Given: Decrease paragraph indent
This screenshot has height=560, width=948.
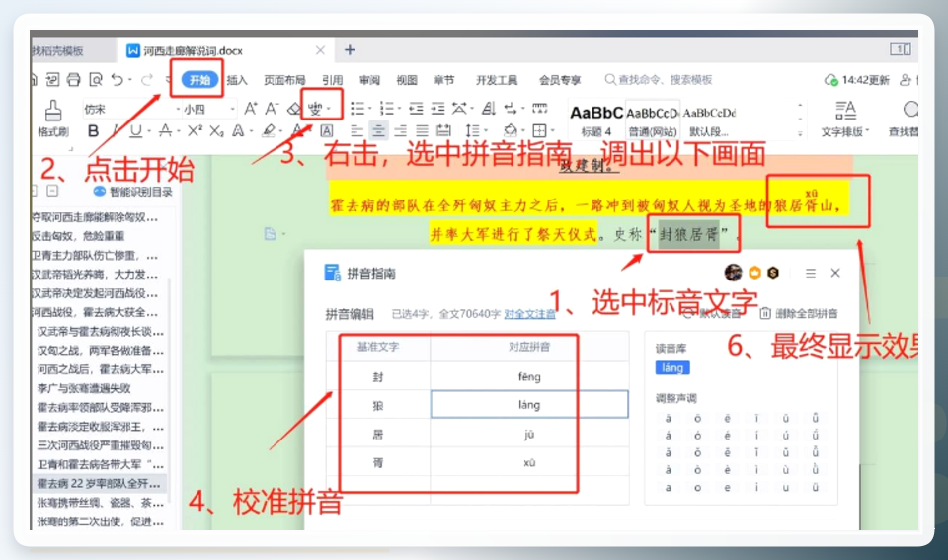Looking at the screenshot, I should (416, 109).
